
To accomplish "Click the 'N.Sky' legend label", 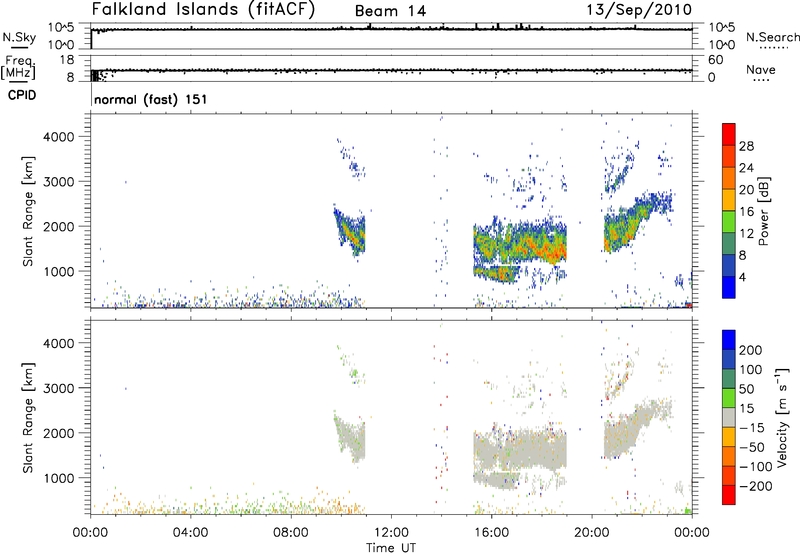I will 19,37.
